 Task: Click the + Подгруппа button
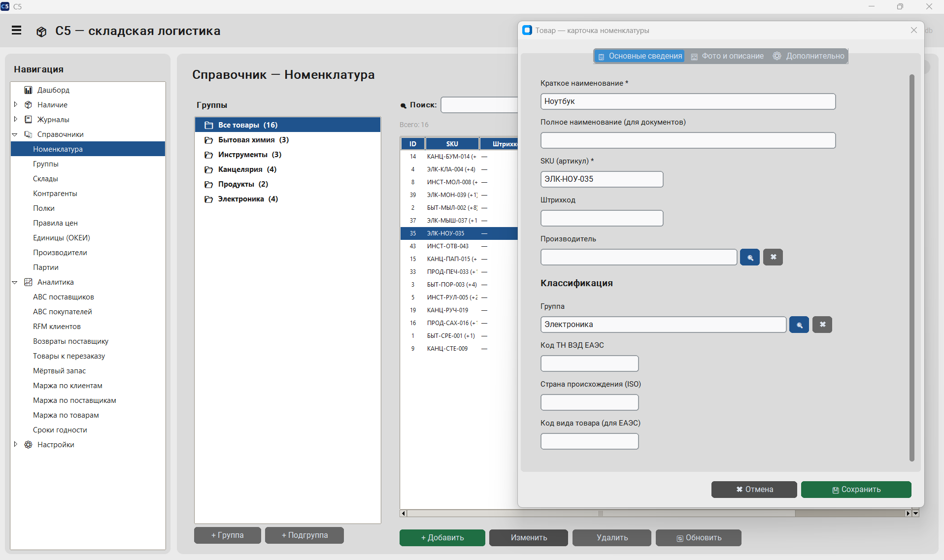click(x=304, y=535)
